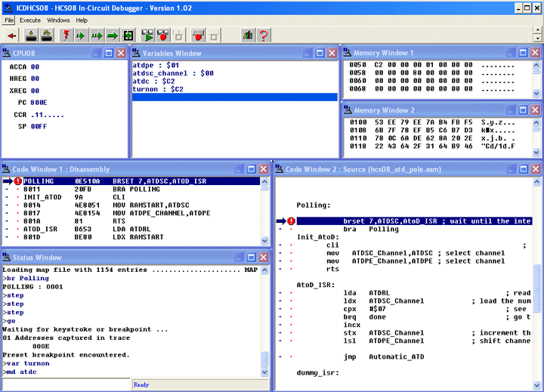Screen dimensions: 544x392
Task: Select the CCR flags value
Action: 47,115
